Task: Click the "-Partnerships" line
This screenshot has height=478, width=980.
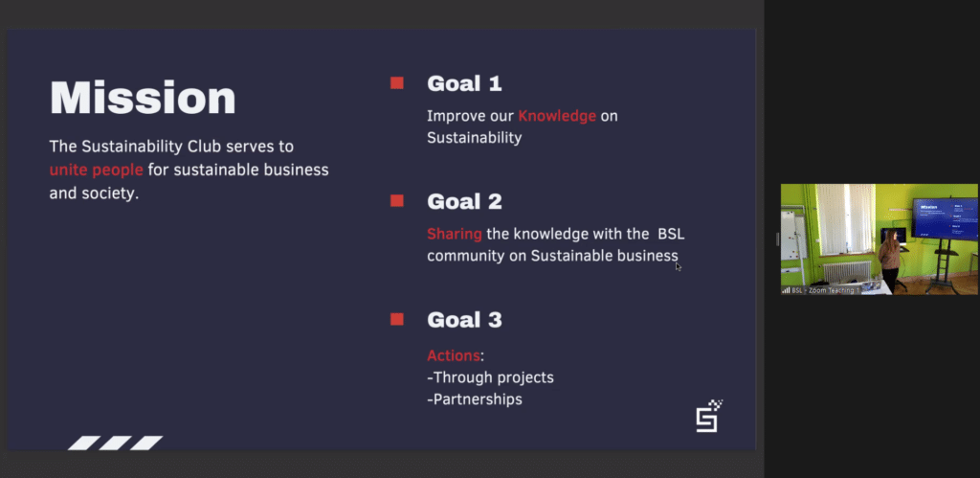Action: (475, 398)
